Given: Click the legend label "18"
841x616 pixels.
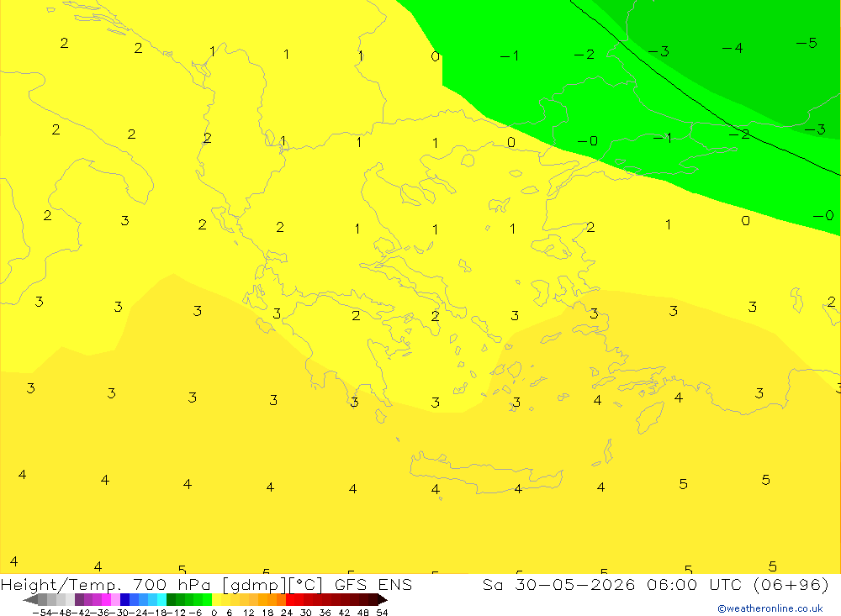Looking at the screenshot, I should tap(267, 613).
